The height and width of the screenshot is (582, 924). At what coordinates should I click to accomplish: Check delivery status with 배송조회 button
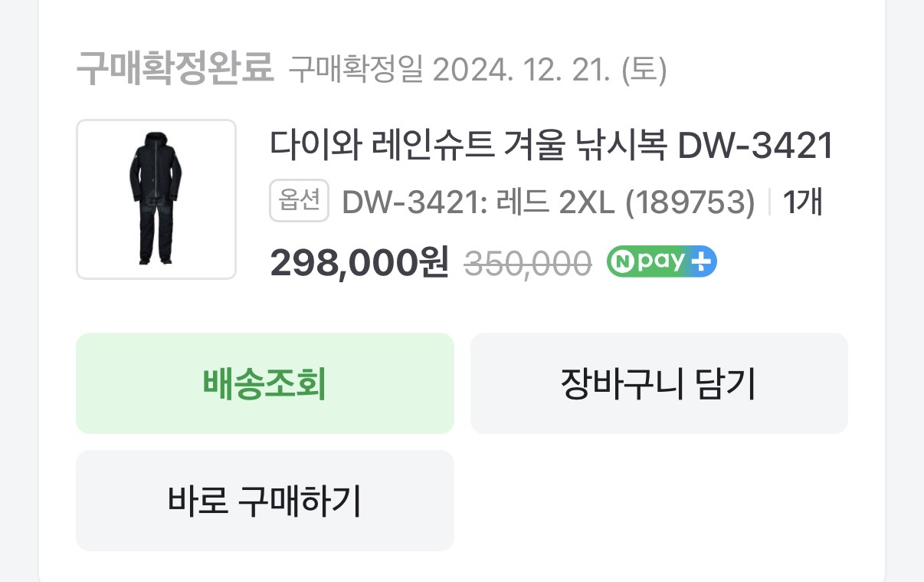pos(265,383)
